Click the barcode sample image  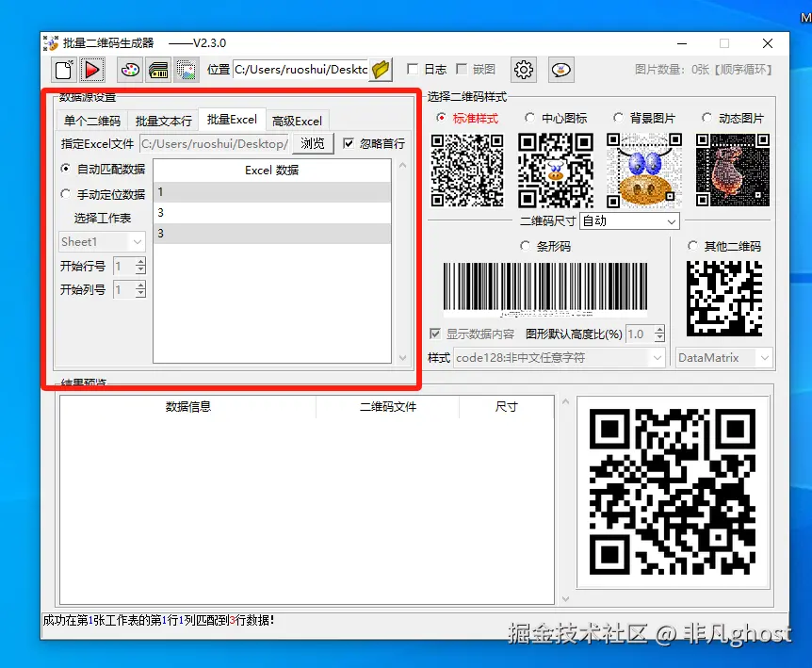[x=545, y=289]
